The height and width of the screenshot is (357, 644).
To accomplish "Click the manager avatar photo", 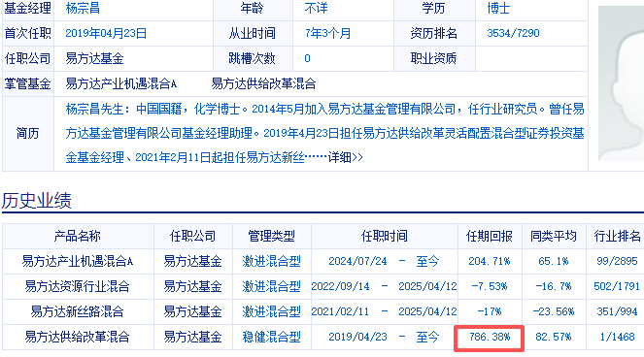I will 621,83.
